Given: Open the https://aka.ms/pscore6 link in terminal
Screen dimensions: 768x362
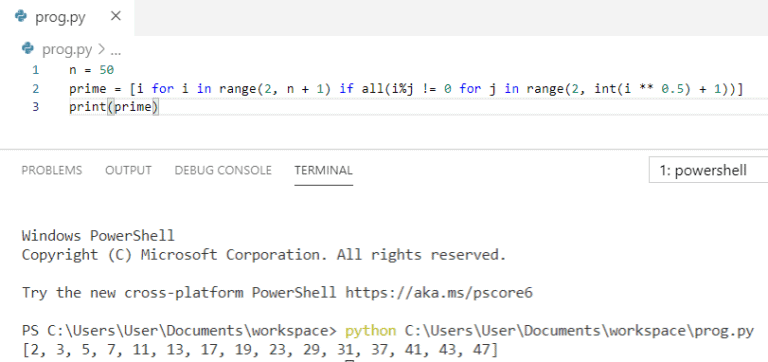Looking at the screenshot, I should tap(439, 293).
